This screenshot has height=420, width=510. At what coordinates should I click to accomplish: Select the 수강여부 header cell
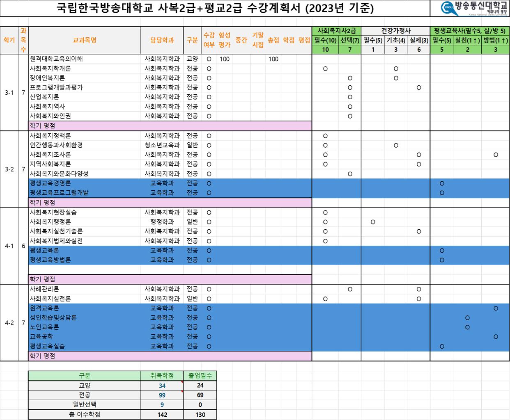pos(209,40)
